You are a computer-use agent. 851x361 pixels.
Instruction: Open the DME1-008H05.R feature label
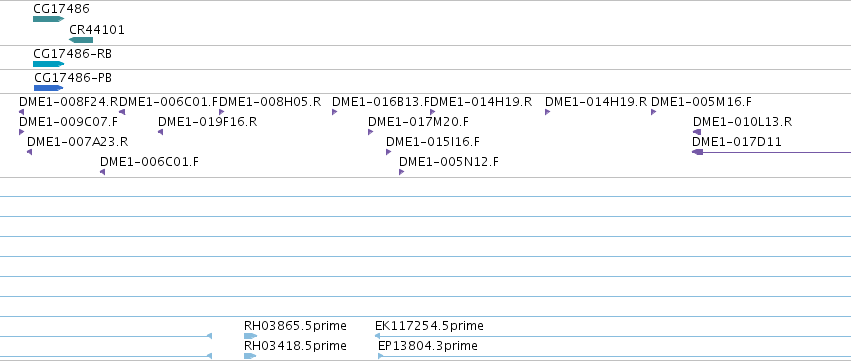tap(270, 102)
